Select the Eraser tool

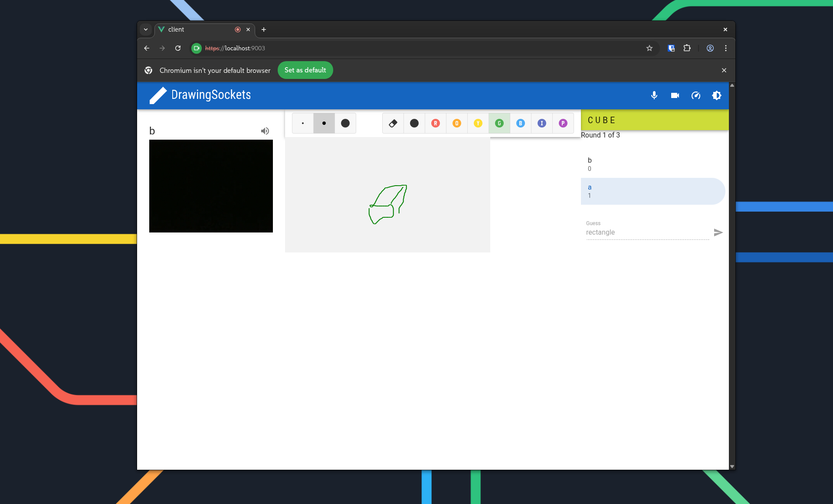pos(393,123)
